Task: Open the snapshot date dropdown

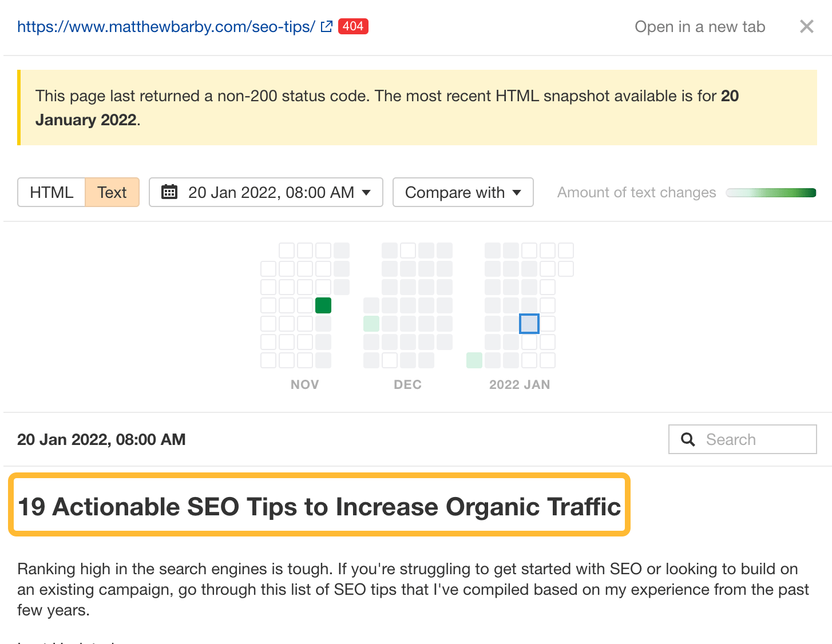Action: coord(266,192)
